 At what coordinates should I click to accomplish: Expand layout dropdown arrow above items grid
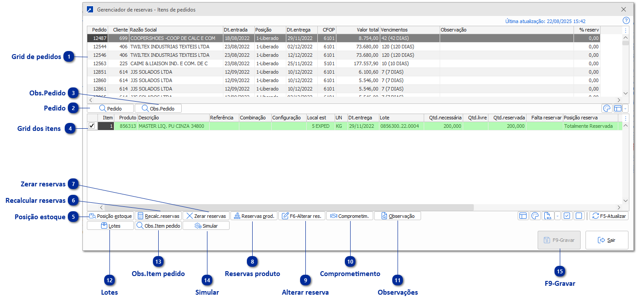point(625,109)
